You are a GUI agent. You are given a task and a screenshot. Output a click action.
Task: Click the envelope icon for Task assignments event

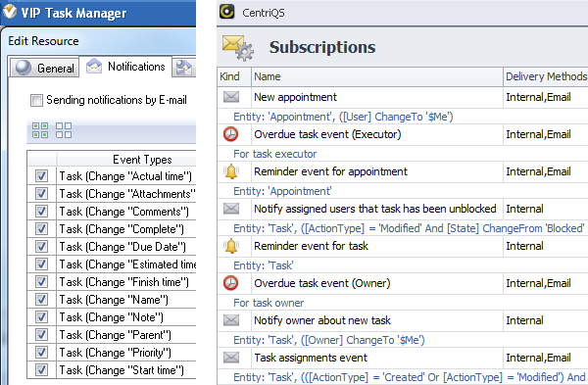[x=231, y=358]
